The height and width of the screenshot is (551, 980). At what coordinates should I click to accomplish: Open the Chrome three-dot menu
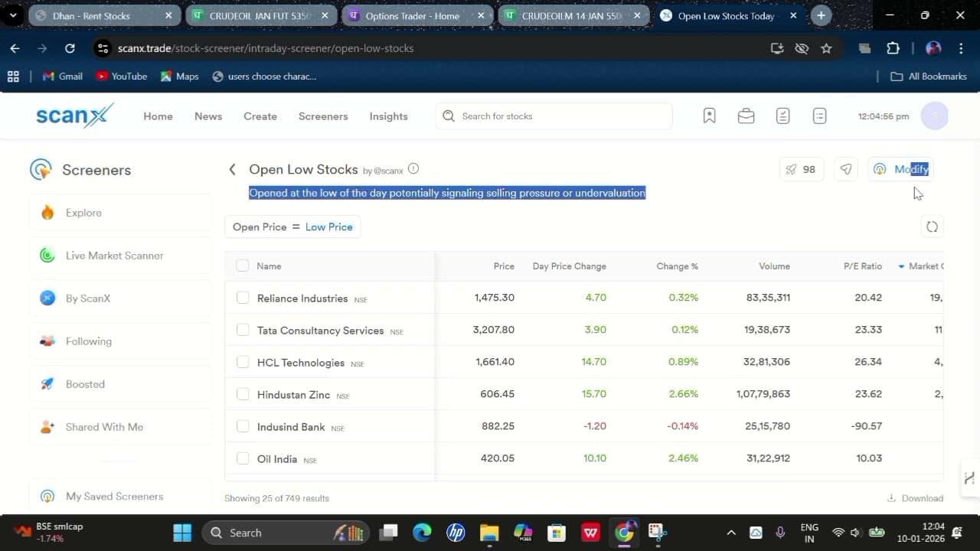tap(961, 48)
